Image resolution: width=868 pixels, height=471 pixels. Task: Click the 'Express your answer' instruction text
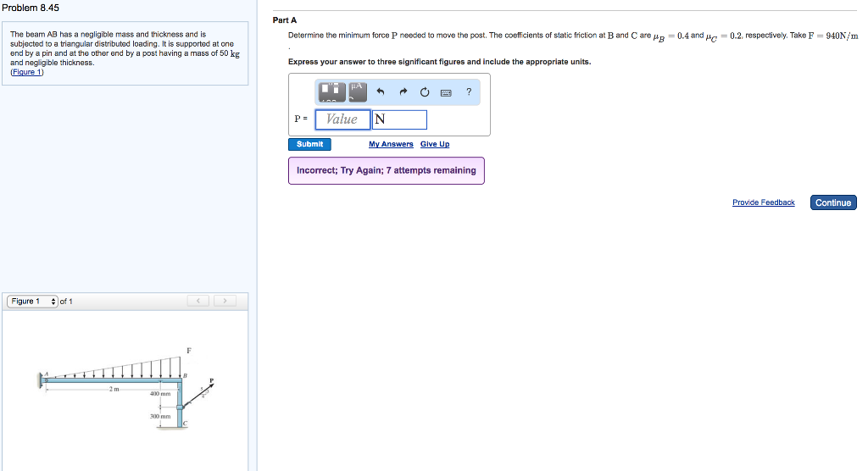(440, 62)
